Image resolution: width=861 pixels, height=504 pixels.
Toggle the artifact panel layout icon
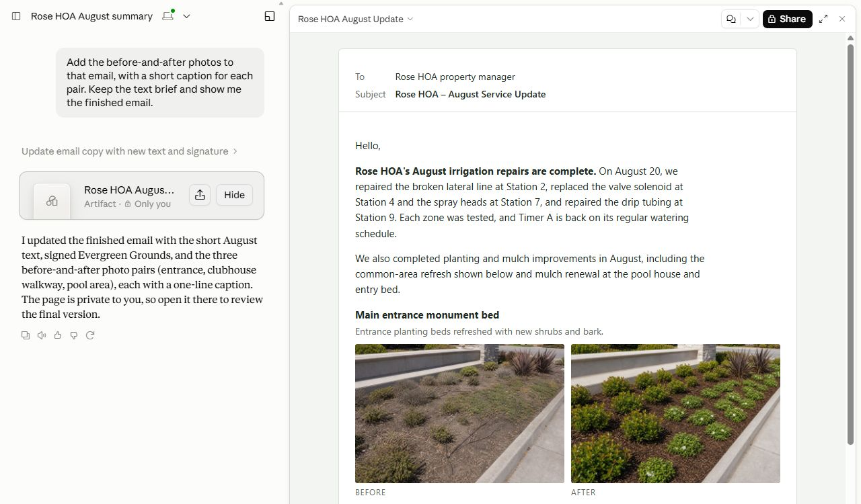click(270, 16)
